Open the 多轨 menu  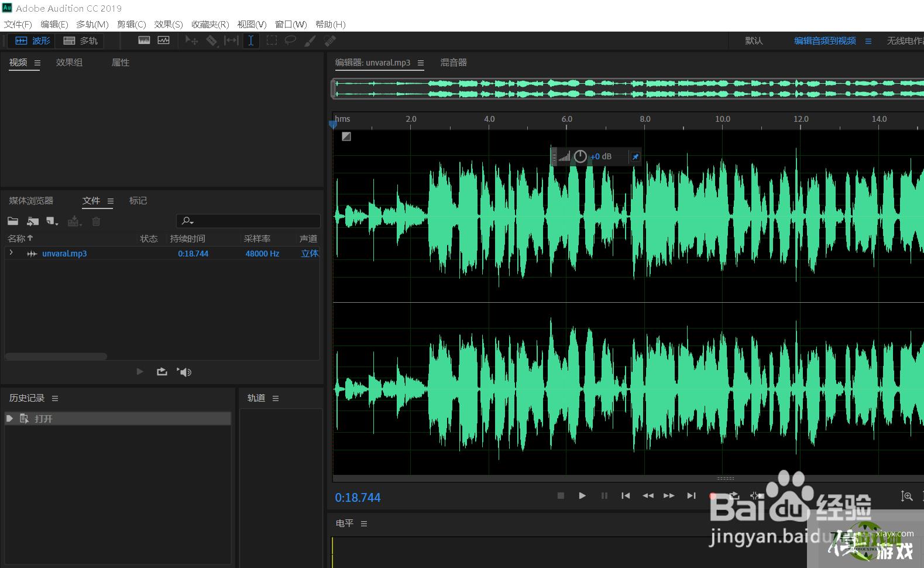92,24
